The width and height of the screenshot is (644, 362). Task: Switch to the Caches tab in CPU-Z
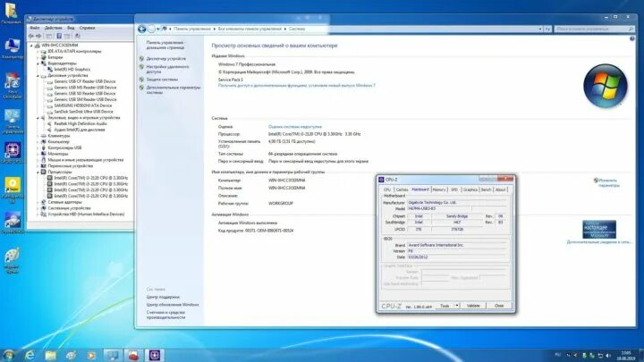(402, 189)
